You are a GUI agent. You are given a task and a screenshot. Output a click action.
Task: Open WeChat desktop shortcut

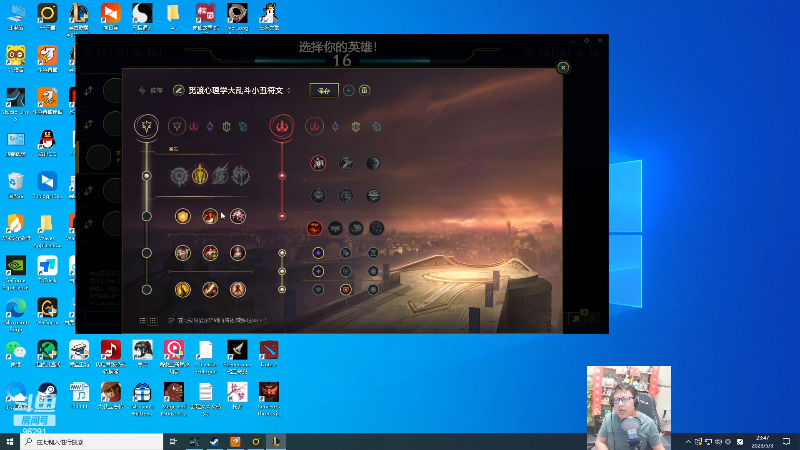click(16, 354)
